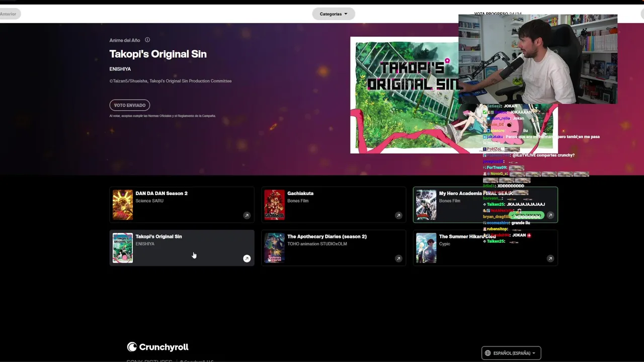Click the DAN DA DAN poster thumbnail
644x362 pixels.
pos(123,205)
